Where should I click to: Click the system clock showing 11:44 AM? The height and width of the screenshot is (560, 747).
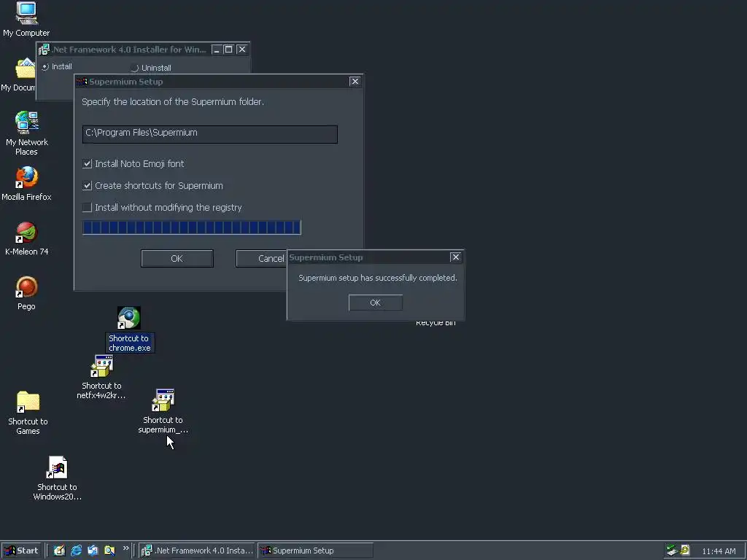point(719,551)
